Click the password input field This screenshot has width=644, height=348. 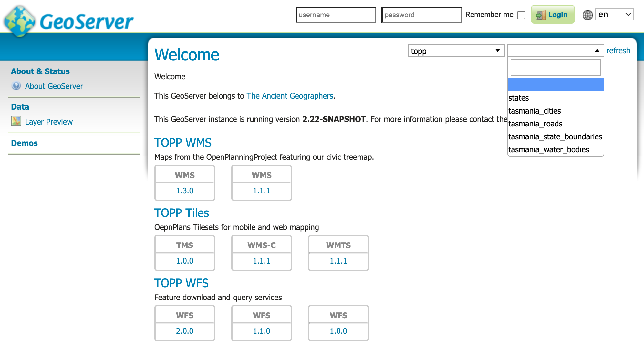pyautogui.click(x=421, y=15)
